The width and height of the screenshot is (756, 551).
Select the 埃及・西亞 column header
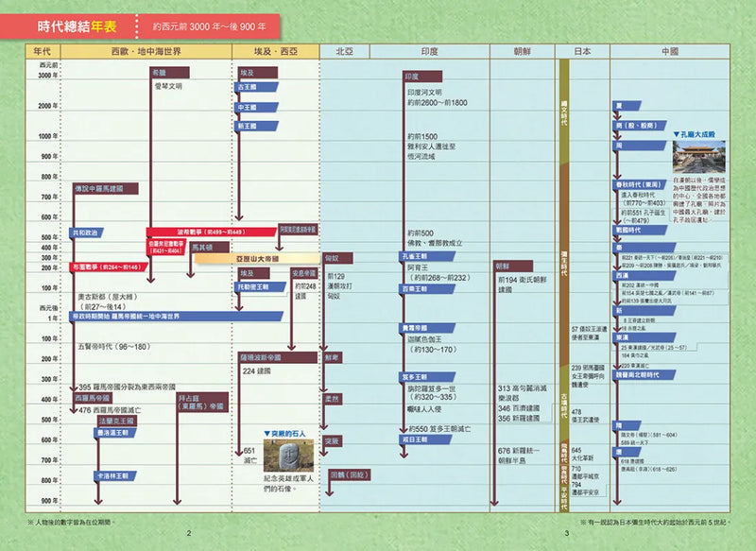[x=275, y=52]
